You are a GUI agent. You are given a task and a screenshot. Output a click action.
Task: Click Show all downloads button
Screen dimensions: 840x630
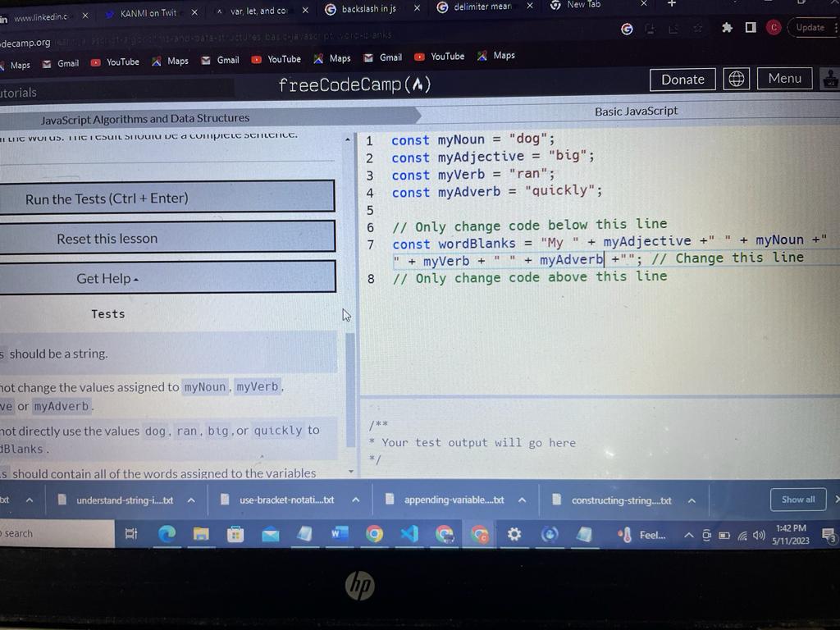[x=798, y=500]
